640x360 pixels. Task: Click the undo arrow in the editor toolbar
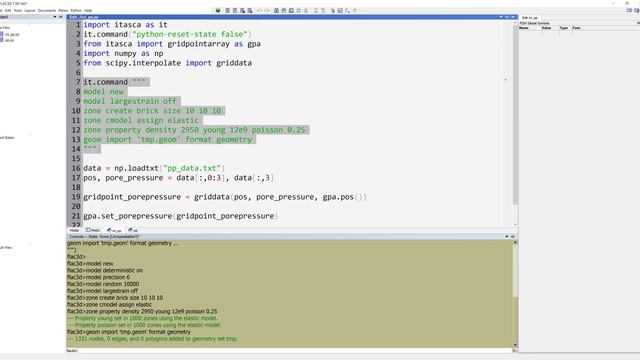tap(259, 11)
